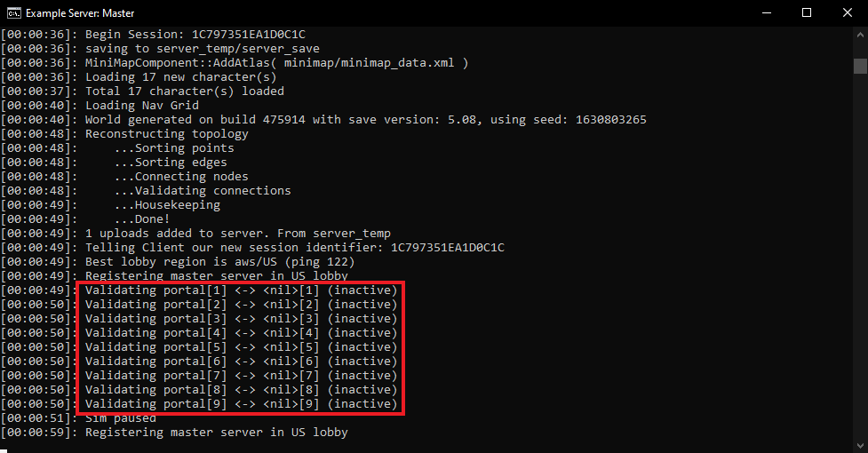Minimize the Example Server console window
868x453 pixels.
[765, 13]
